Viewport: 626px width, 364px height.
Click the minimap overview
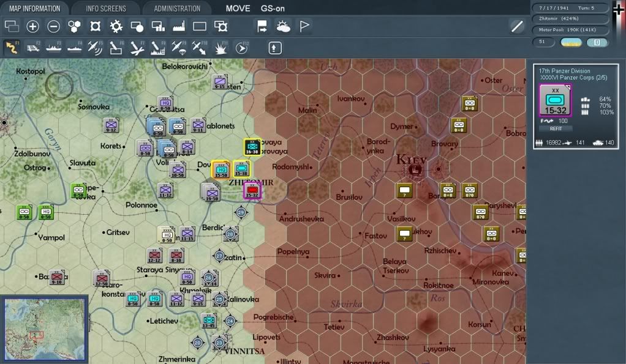pyautogui.click(x=44, y=329)
